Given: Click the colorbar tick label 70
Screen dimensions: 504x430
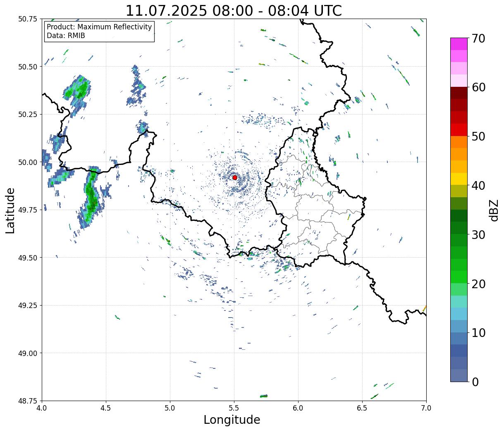Looking at the screenshot, I should tap(478, 38).
